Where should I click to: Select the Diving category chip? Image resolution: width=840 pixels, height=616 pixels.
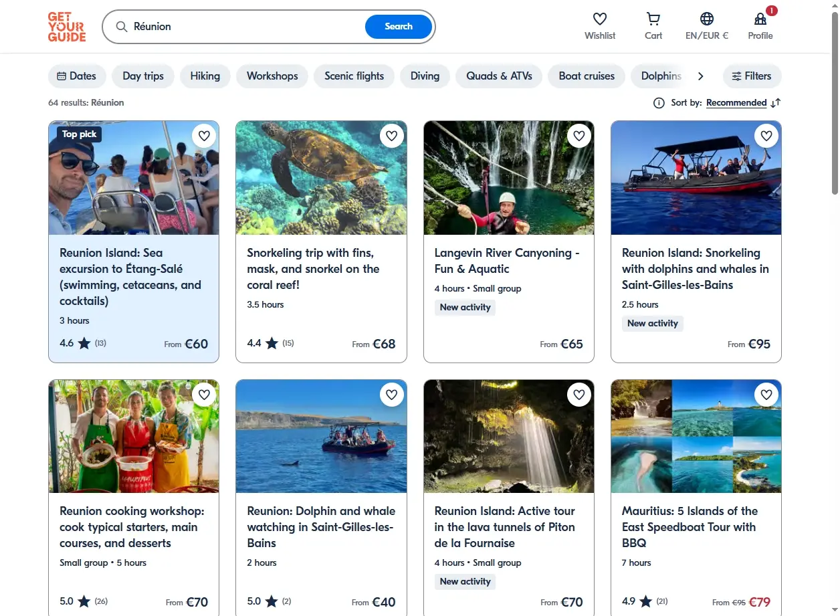tap(425, 76)
